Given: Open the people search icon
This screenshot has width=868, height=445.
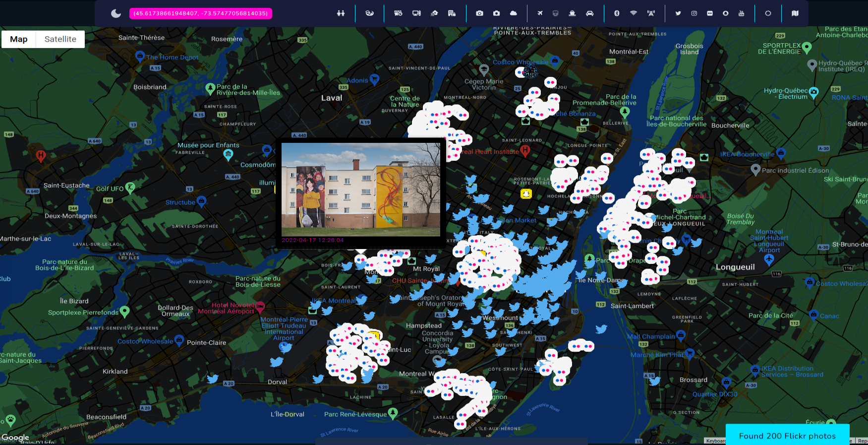Looking at the screenshot, I should [x=341, y=13].
